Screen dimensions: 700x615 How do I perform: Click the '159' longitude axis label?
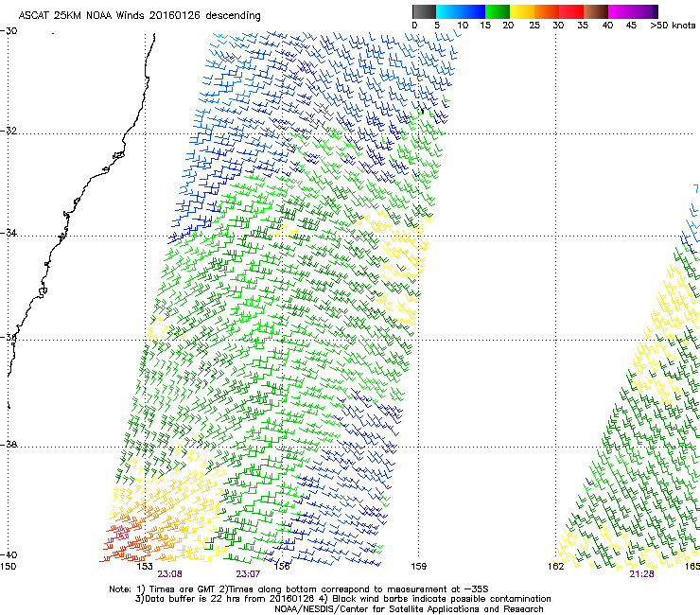coord(419,567)
